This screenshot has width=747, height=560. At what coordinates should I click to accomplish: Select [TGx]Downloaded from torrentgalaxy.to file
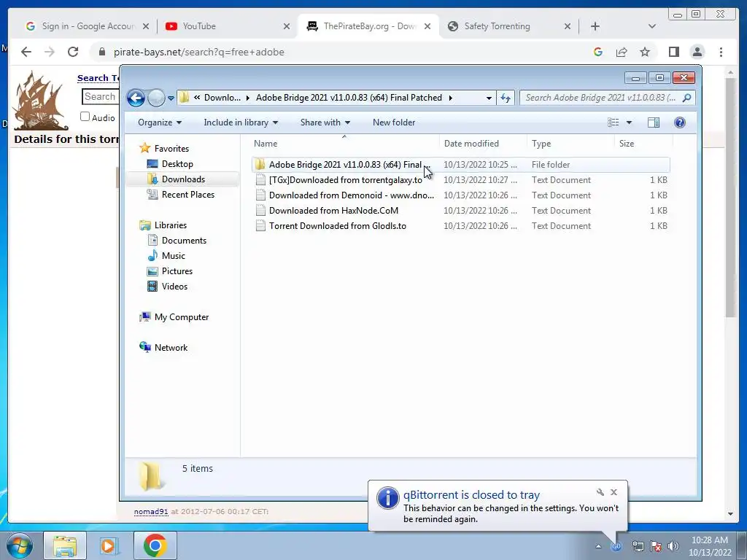[461, 180]
